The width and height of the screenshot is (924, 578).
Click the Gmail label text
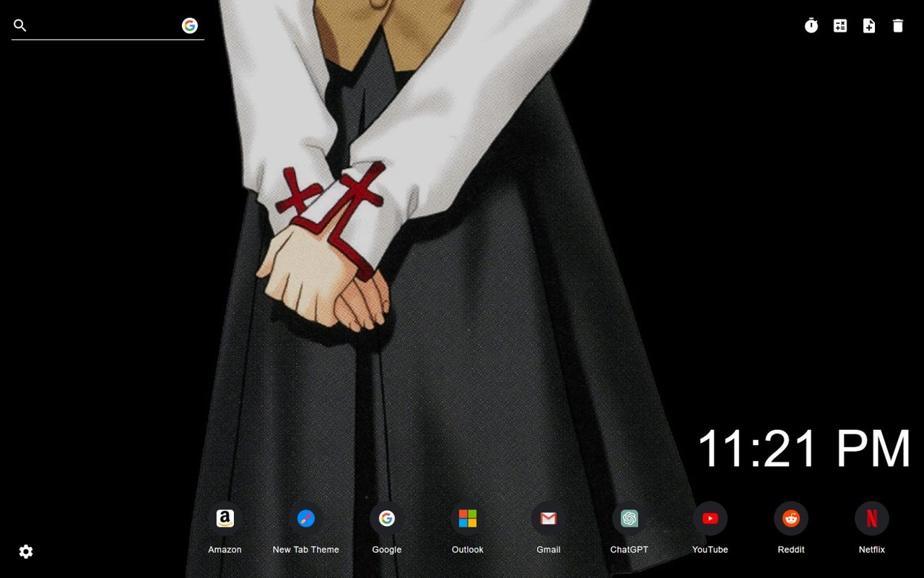point(549,550)
